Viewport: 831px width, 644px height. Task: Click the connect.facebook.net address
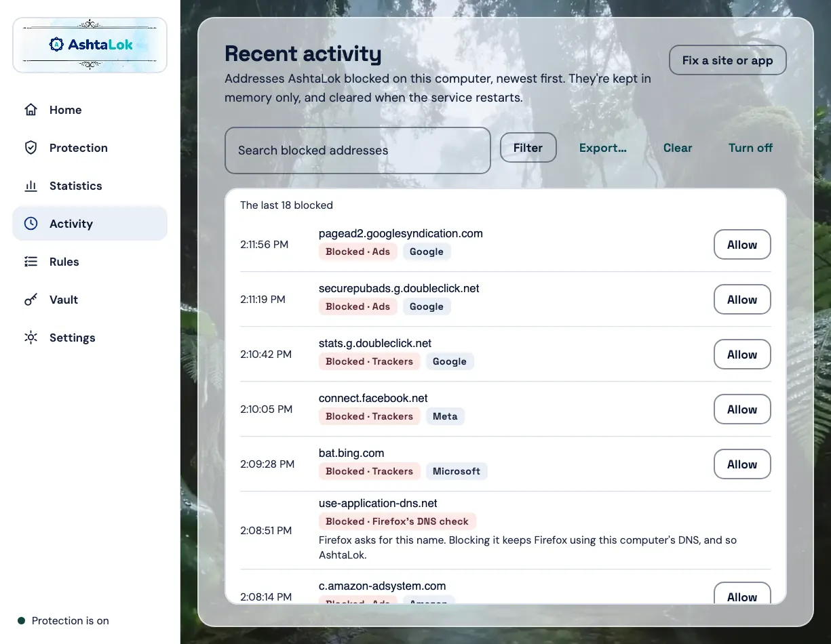click(373, 398)
